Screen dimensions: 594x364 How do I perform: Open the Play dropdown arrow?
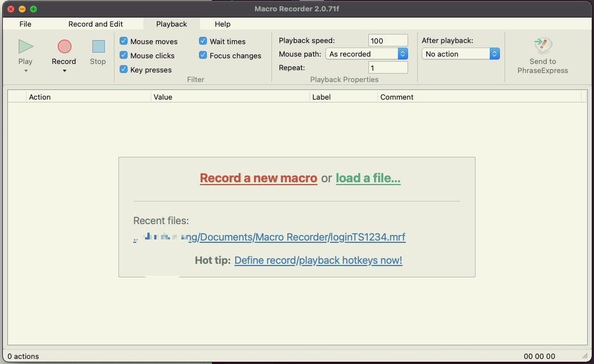(26, 71)
